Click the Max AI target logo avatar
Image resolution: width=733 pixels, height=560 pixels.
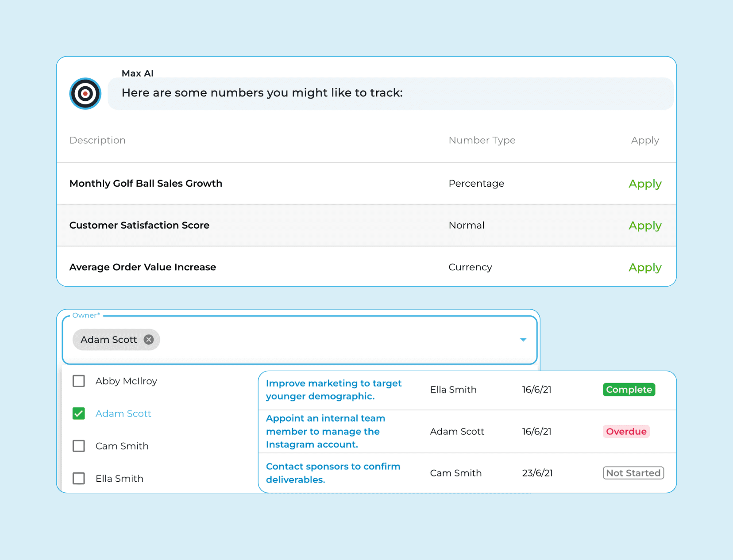[85, 94]
